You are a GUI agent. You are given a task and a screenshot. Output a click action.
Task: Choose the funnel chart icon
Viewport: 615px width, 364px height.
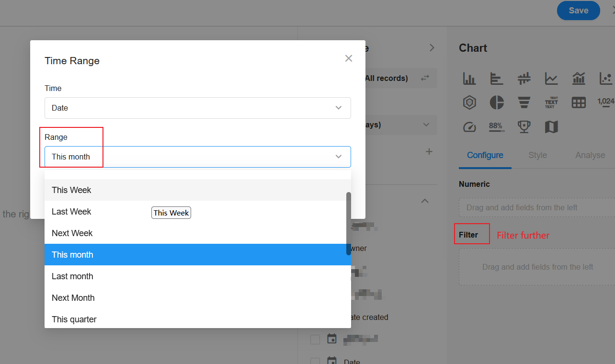[x=524, y=102]
